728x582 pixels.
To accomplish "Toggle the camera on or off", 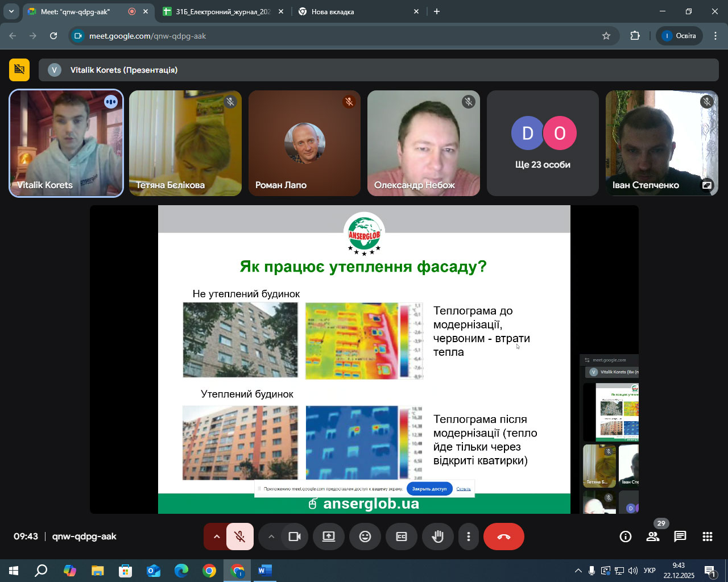I will tap(295, 537).
